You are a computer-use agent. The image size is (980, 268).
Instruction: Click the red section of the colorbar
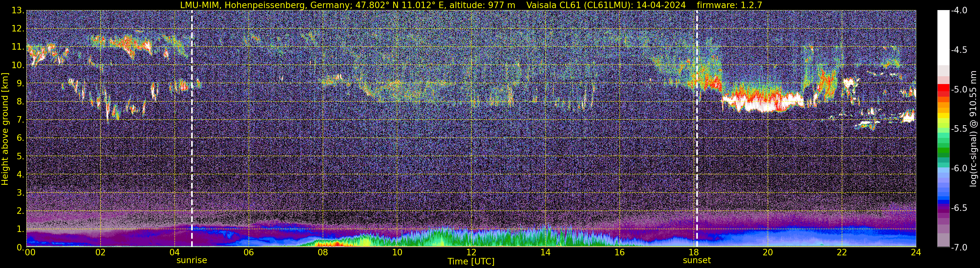tap(943, 90)
